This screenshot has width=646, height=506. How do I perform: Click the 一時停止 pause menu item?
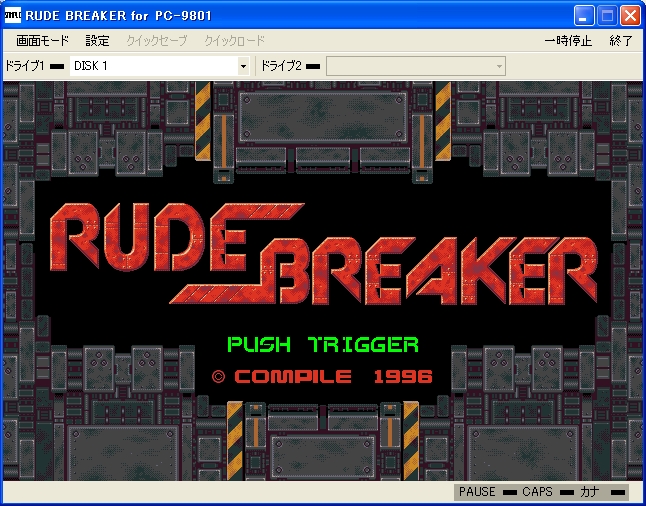(x=568, y=41)
